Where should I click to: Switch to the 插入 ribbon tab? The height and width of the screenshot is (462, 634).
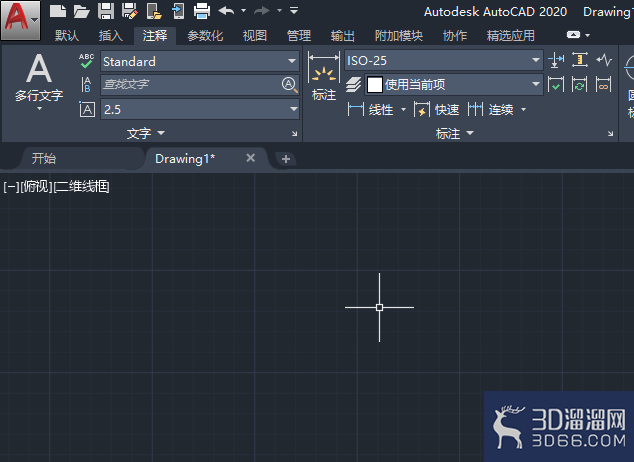tap(110, 36)
